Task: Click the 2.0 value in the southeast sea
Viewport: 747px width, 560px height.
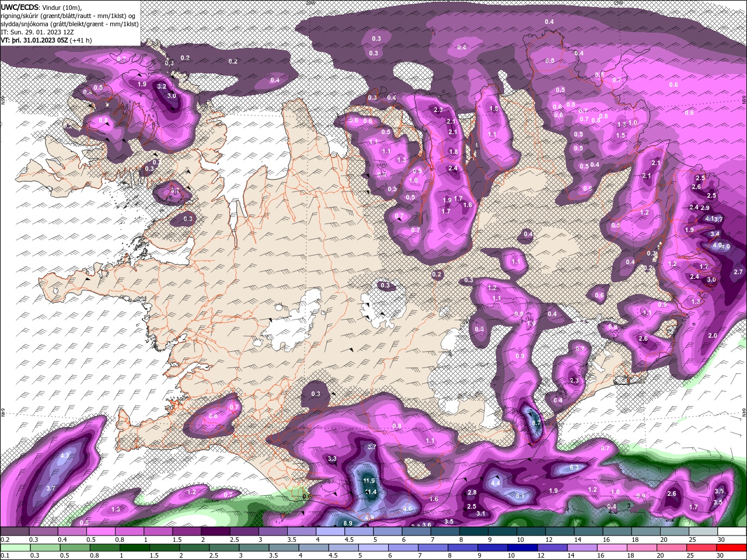Action: pyautogui.click(x=713, y=336)
